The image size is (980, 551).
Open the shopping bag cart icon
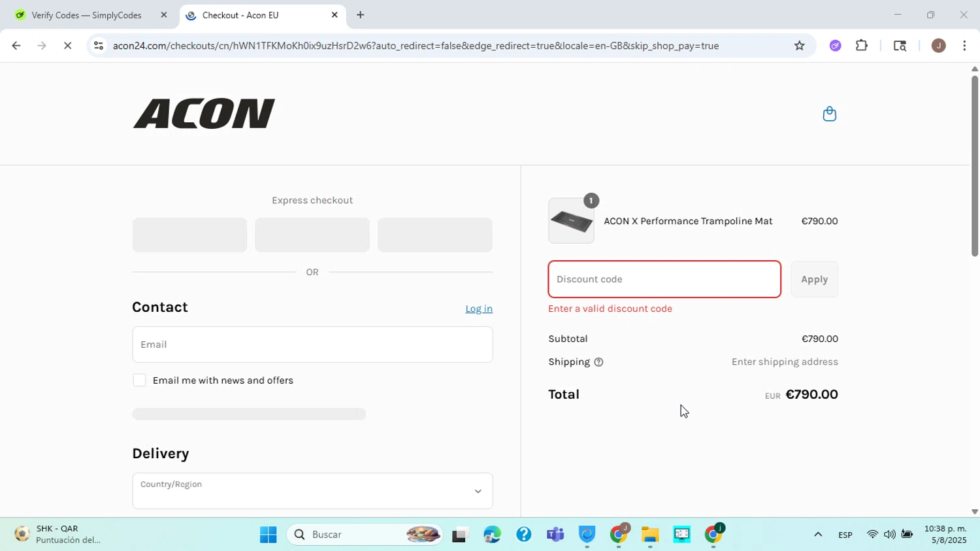[829, 114]
